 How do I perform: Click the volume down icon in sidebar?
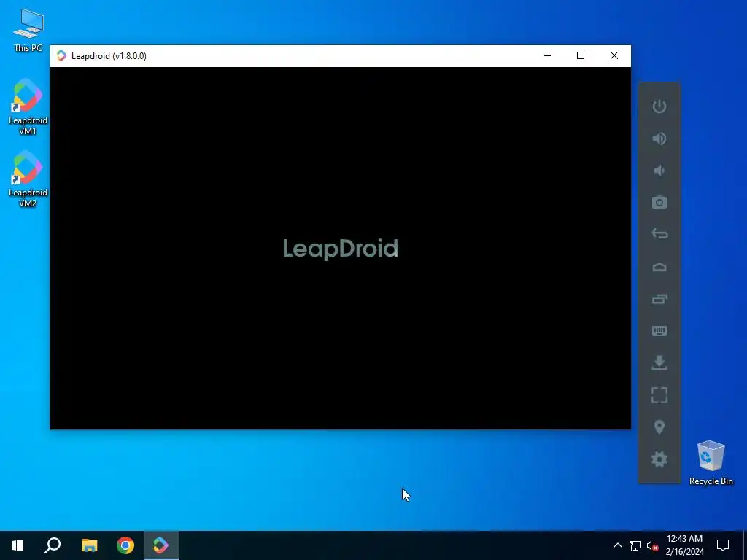(x=659, y=171)
